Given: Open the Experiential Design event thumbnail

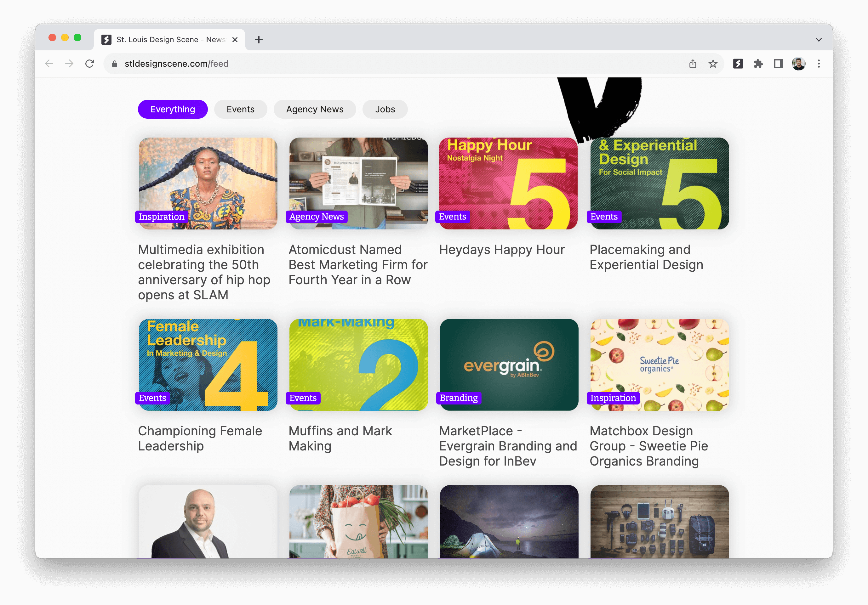Looking at the screenshot, I should point(659,183).
